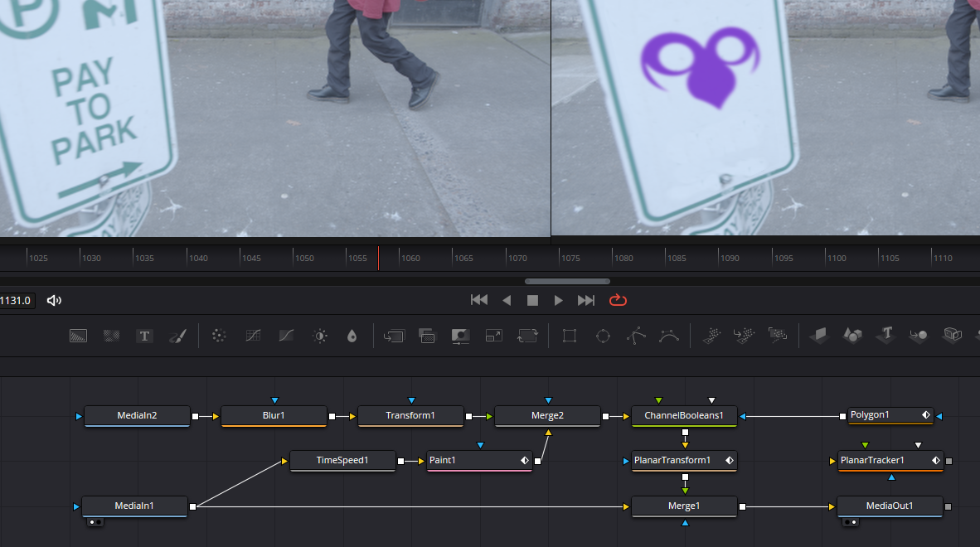This screenshot has height=547, width=980.
Task: Add a pRender particle node from toolbar
Action: click(x=778, y=336)
